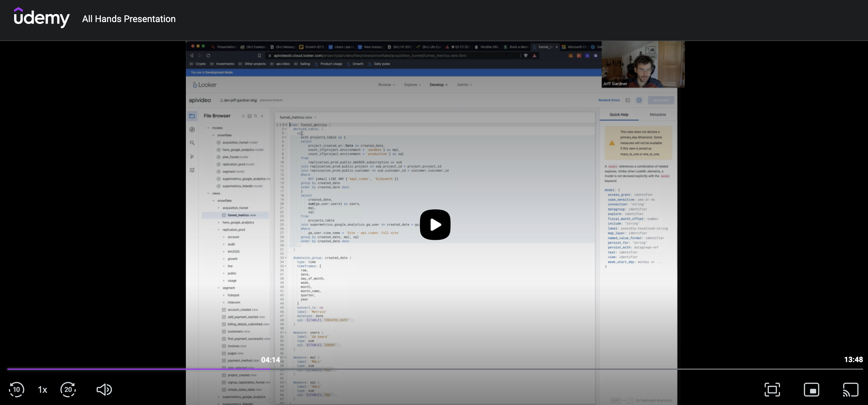
Task: Toggle picture-in-picture view
Action: [812, 389]
